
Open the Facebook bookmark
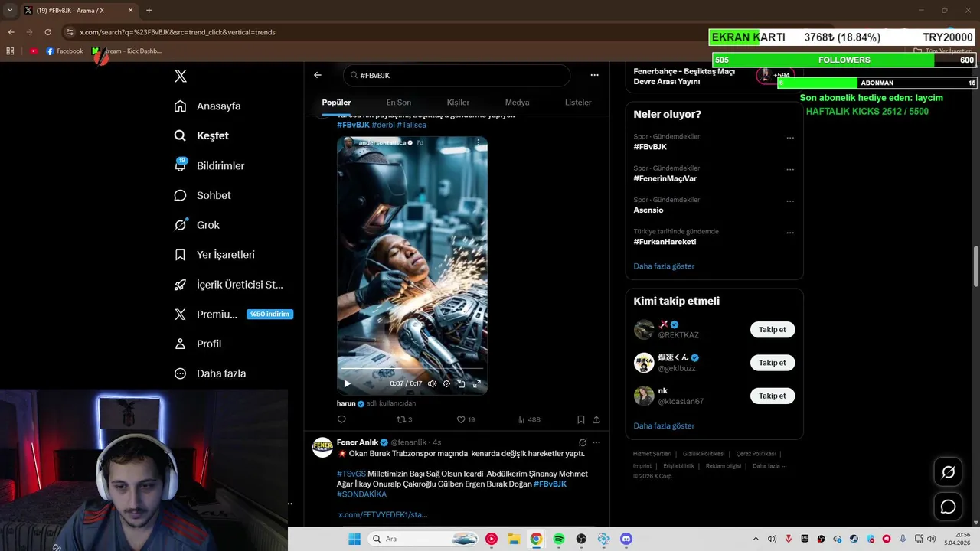tap(64, 51)
